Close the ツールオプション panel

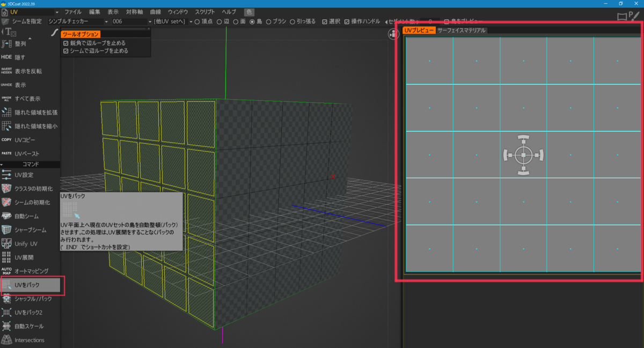click(149, 28)
